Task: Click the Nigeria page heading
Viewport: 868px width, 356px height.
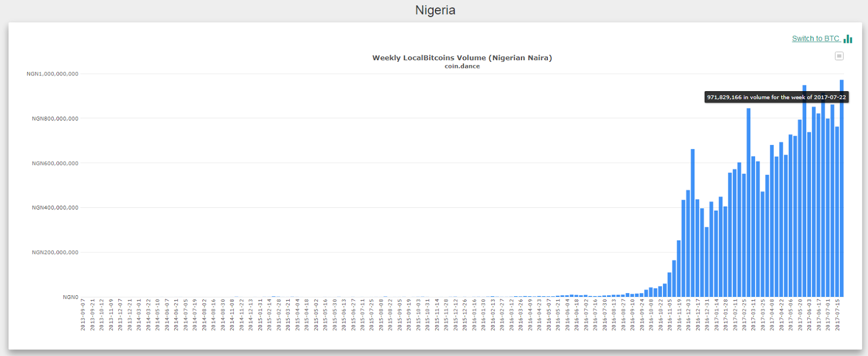Action: [x=435, y=10]
